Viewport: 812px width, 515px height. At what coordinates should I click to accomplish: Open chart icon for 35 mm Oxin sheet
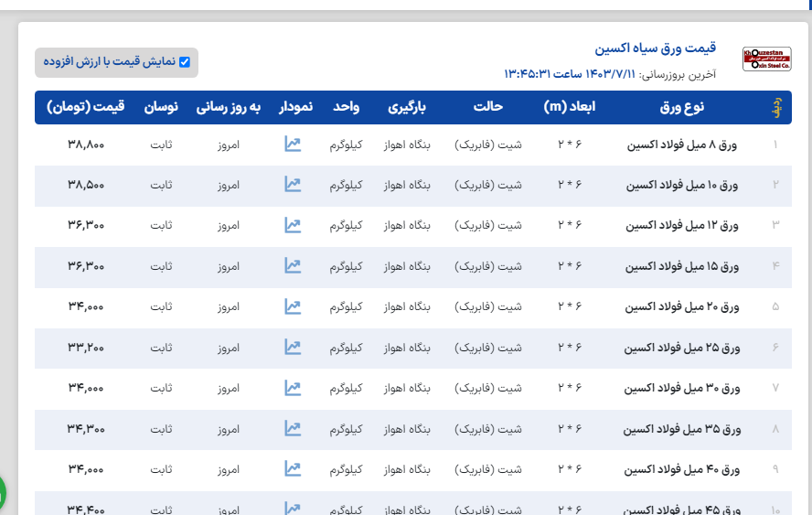click(x=293, y=428)
